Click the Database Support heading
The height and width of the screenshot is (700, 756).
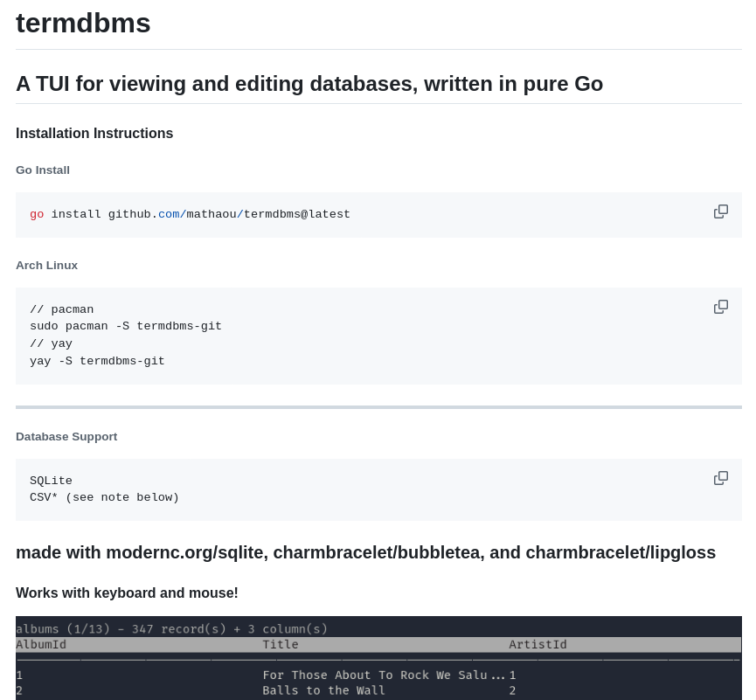(x=66, y=436)
